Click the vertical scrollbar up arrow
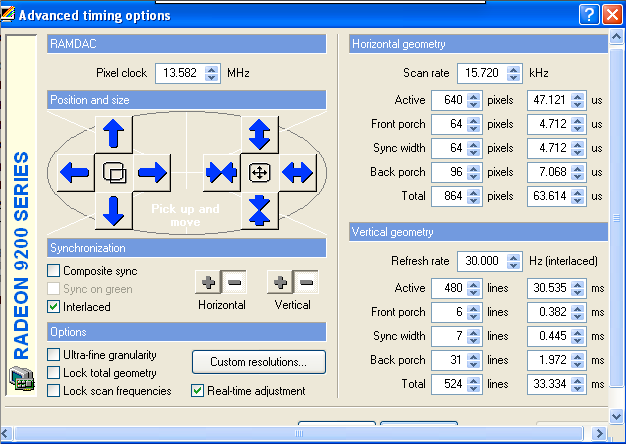This screenshot has height=444, width=626. point(616,37)
